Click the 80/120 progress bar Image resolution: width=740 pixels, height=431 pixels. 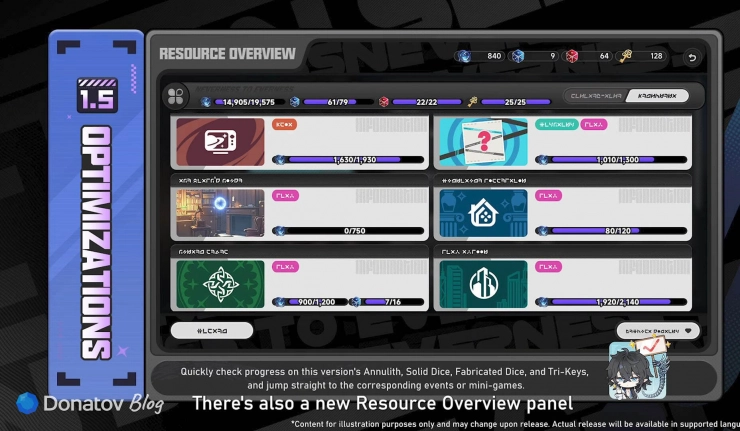(x=618, y=231)
